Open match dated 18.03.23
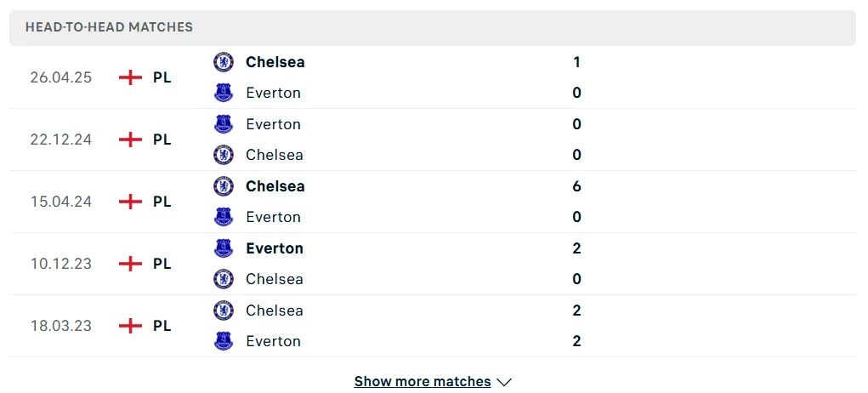Screen dimensions: 868x393 (61, 326)
